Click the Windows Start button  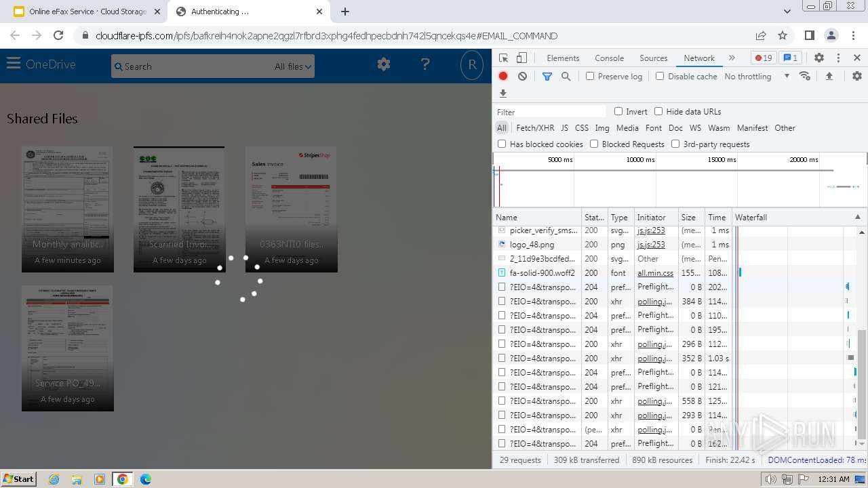[x=19, y=479]
